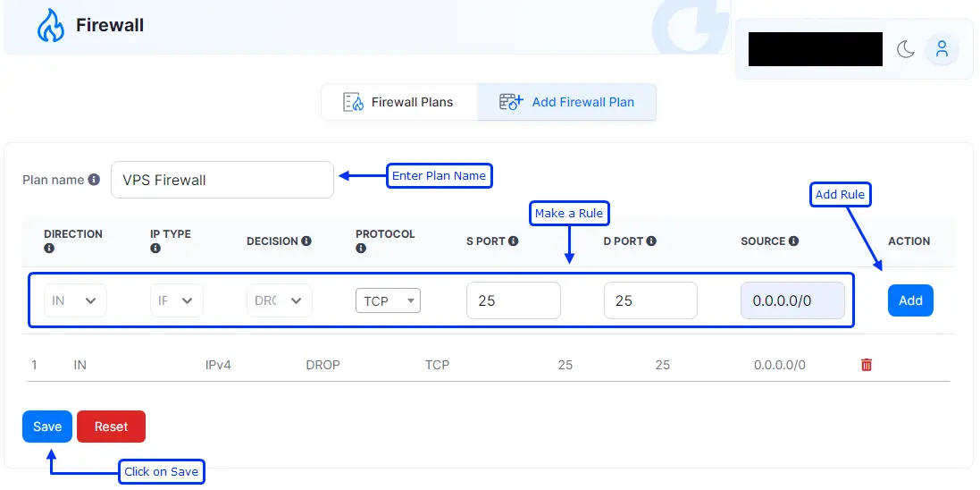
Task: Open the Direction dropdown showing IN
Action: click(x=76, y=300)
